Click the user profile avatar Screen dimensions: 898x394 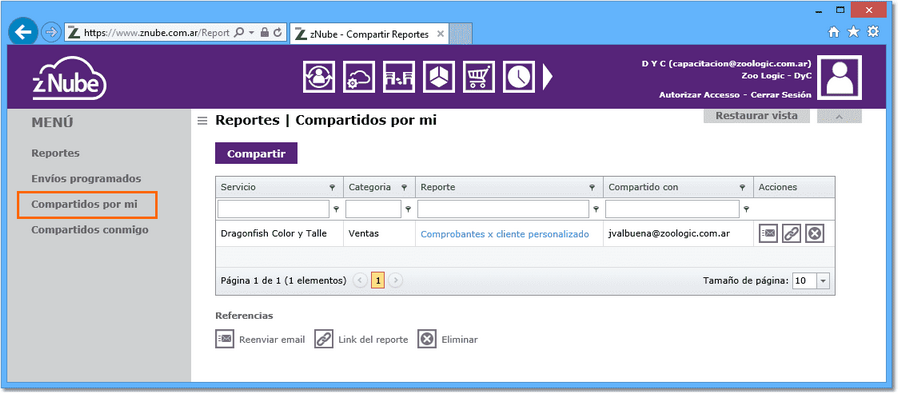coord(839,77)
